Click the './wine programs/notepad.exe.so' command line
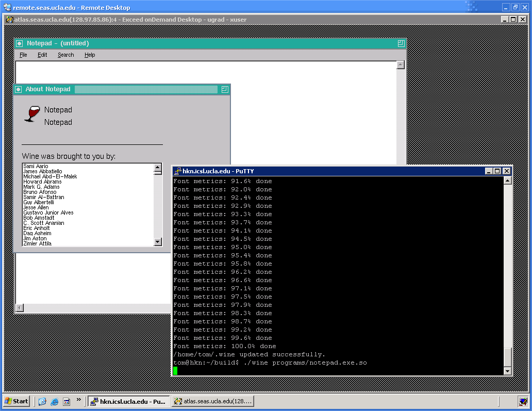 305,363
